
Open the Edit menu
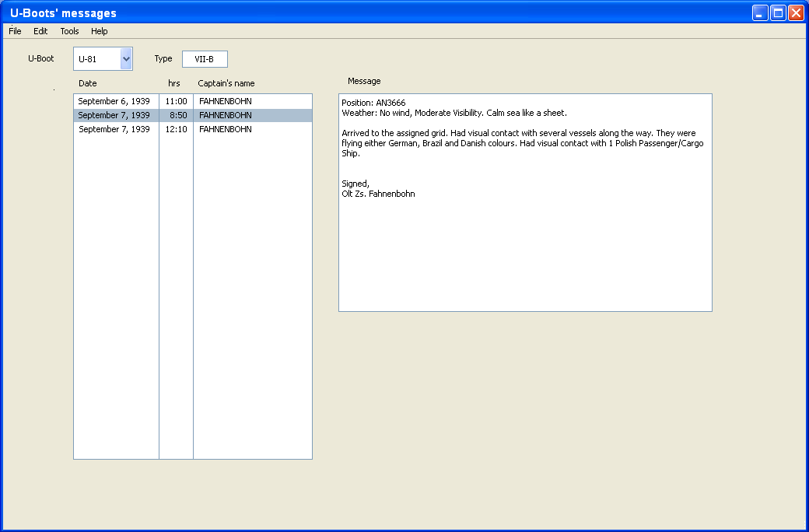click(x=40, y=31)
